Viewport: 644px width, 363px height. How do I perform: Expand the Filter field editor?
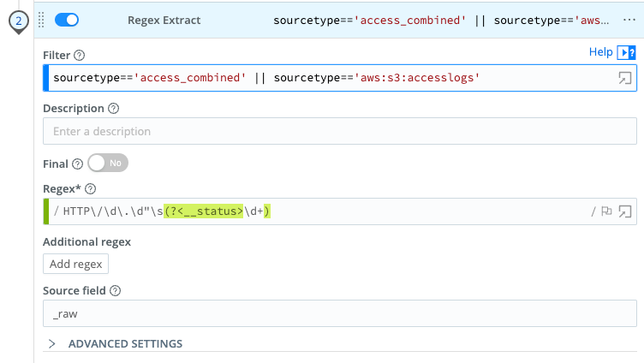point(624,78)
